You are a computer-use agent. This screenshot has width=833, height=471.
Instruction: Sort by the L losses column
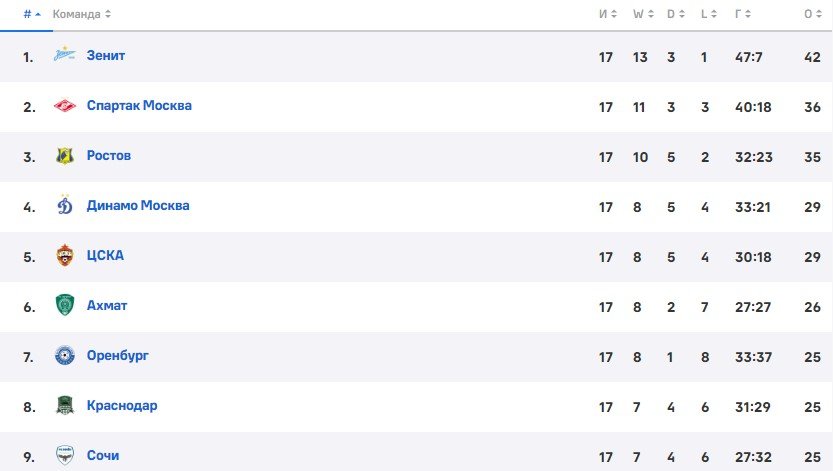706,14
